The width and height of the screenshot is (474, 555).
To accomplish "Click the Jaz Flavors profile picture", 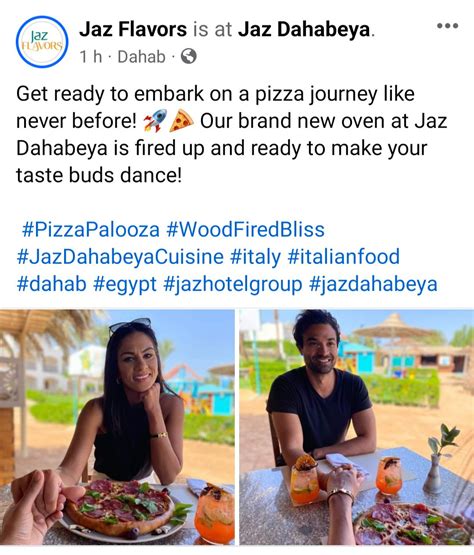I will (42, 42).
